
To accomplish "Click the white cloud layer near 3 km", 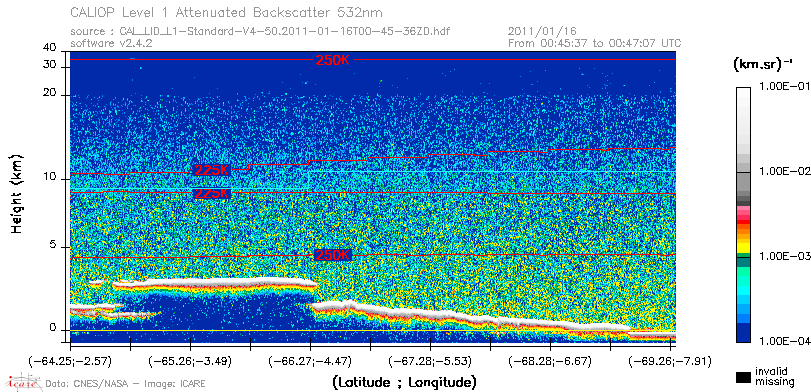I will pyautogui.click(x=215, y=283).
